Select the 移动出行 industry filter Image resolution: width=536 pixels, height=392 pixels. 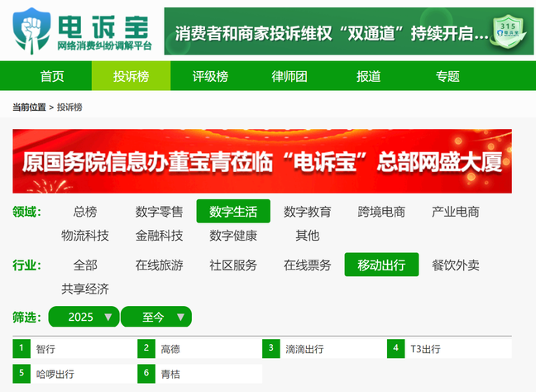[381, 265]
